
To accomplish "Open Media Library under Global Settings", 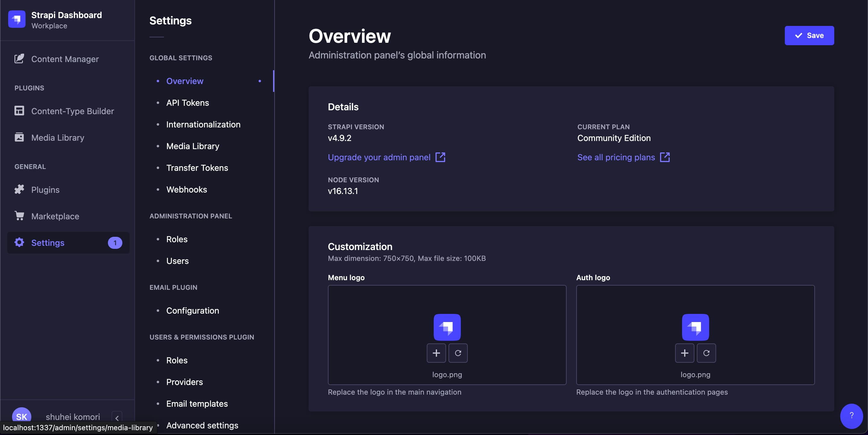I will tap(192, 146).
